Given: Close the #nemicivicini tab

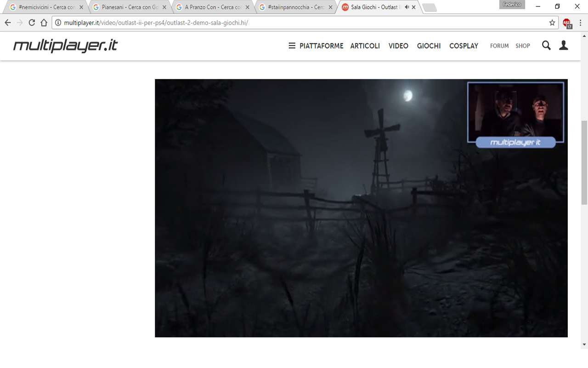Looking at the screenshot, I should click(81, 7).
